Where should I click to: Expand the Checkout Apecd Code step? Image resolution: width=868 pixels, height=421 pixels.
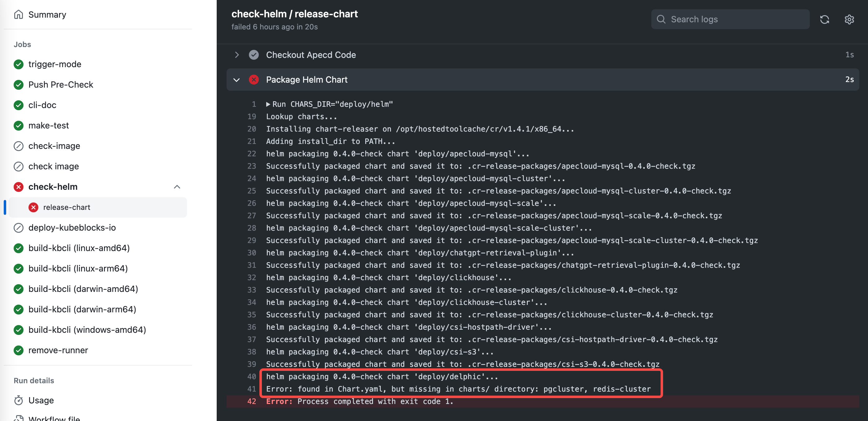click(237, 54)
